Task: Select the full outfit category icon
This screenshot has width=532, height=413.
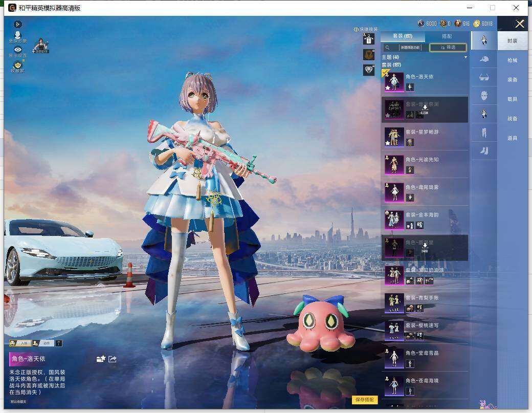Action: [x=484, y=40]
